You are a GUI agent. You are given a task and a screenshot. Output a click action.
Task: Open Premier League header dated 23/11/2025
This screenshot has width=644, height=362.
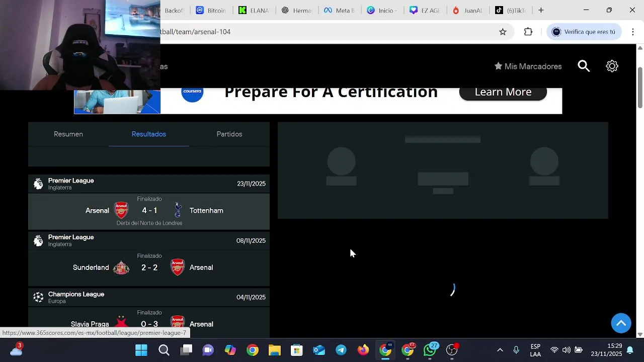(x=149, y=184)
